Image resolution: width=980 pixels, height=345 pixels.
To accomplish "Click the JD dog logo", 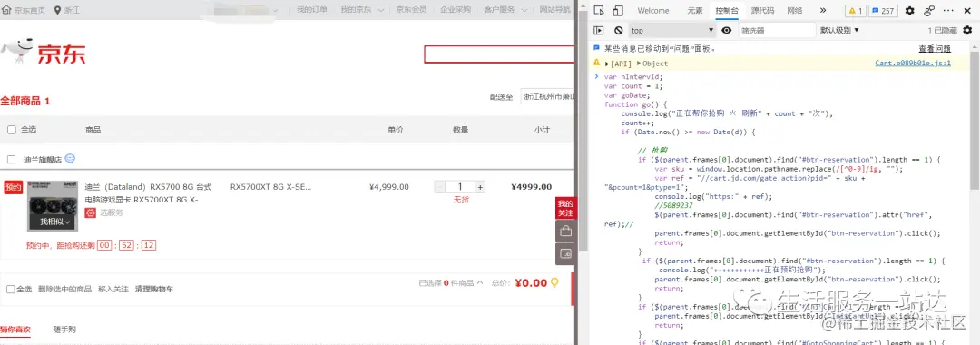I will tap(16, 50).
